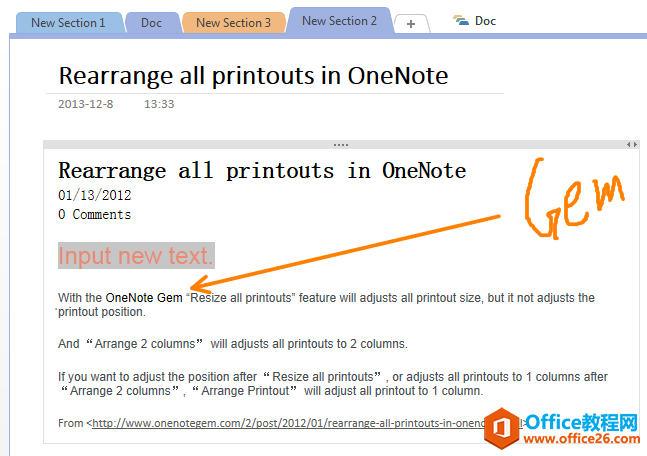Screen dimensions: 647x456
Task: Switch to the New Section 3 tab
Action: click(233, 23)
